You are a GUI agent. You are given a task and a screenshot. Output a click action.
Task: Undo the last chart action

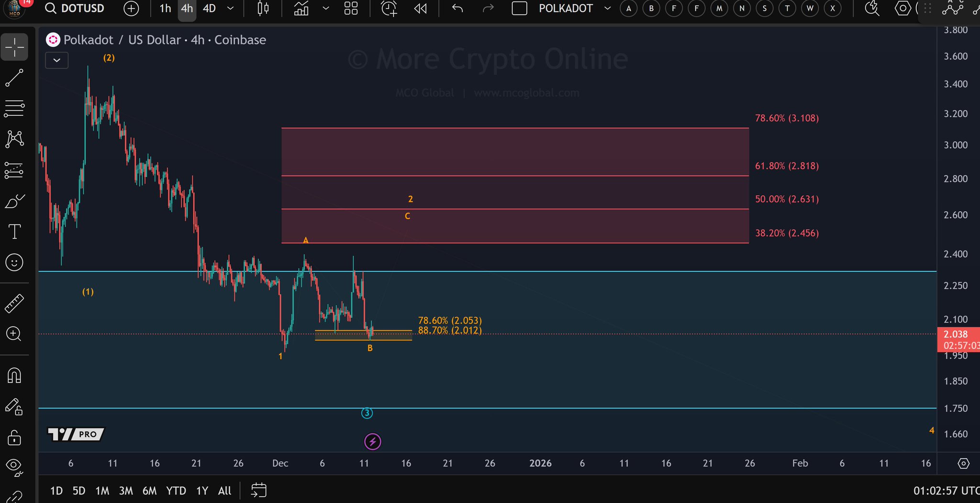pos(457,9)
